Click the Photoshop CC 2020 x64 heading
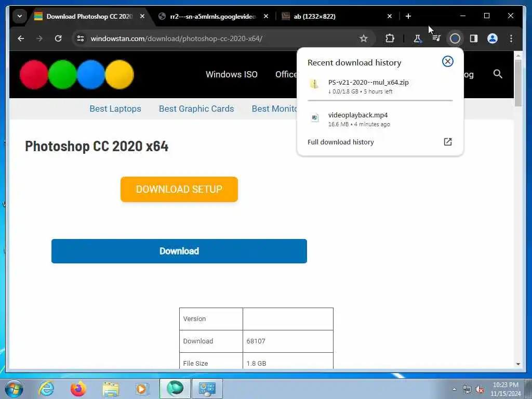The height and width of the screenshot is (399, 532). 97,146
